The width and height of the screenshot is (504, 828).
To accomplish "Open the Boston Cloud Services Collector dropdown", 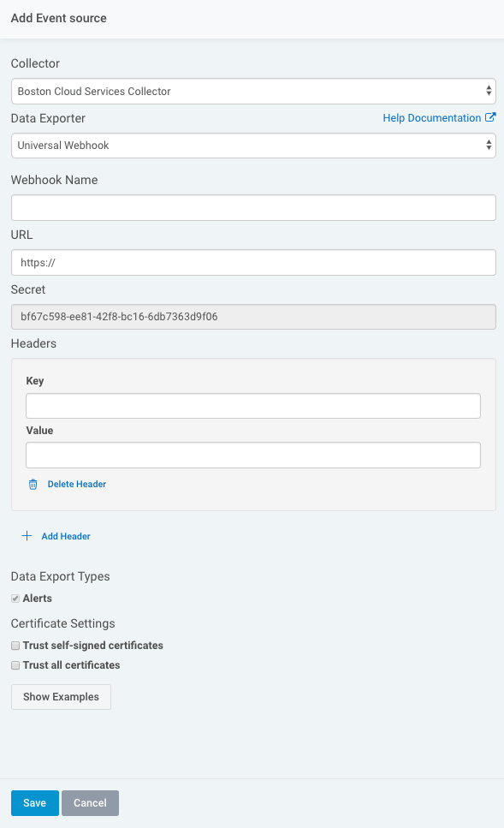I will (x=252, y=91).
